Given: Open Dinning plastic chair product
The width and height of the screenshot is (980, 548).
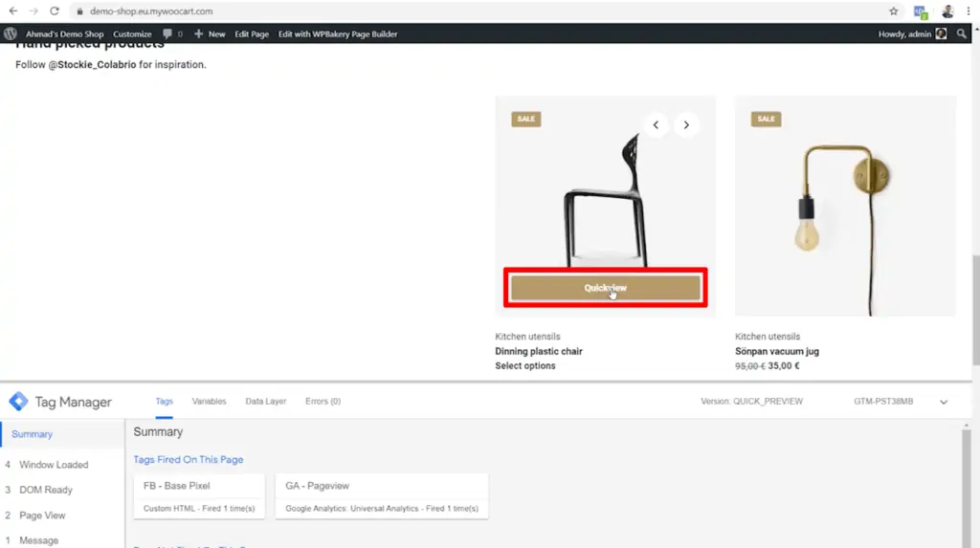Looking at the screenshot, I should [x=538, y=351].
